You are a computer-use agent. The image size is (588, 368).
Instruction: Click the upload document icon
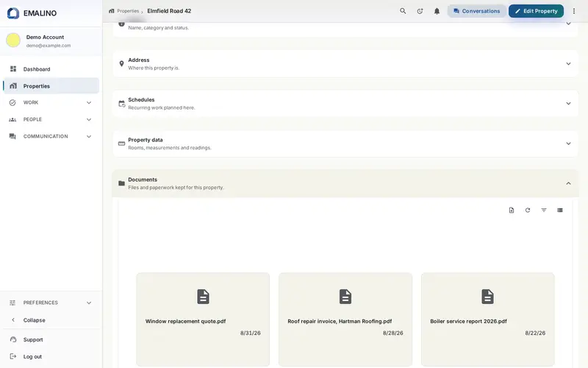coord(512,210)
